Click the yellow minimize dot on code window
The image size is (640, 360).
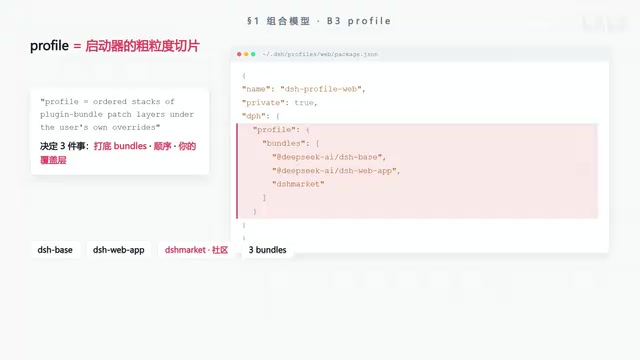tap(246, 54)
